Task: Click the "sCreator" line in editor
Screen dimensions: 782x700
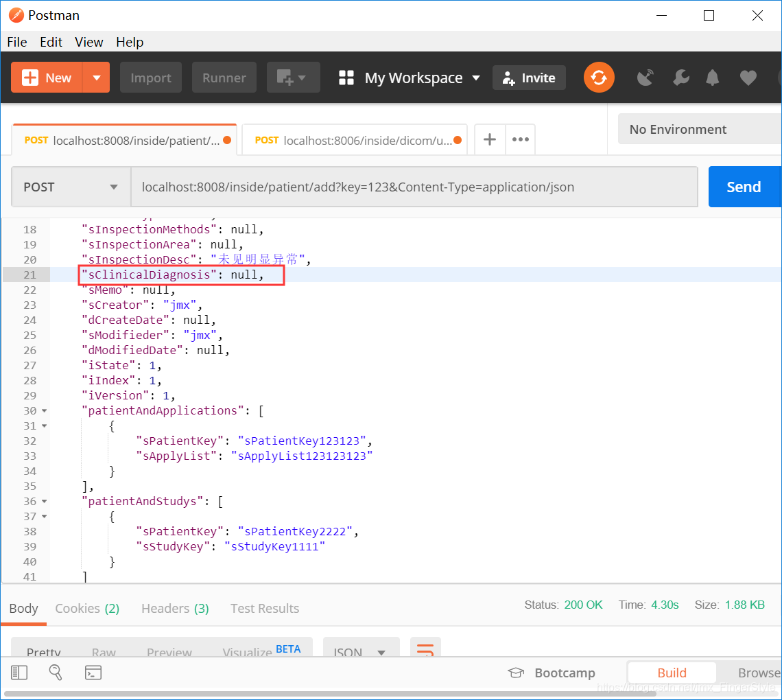Action: [141, 305]
